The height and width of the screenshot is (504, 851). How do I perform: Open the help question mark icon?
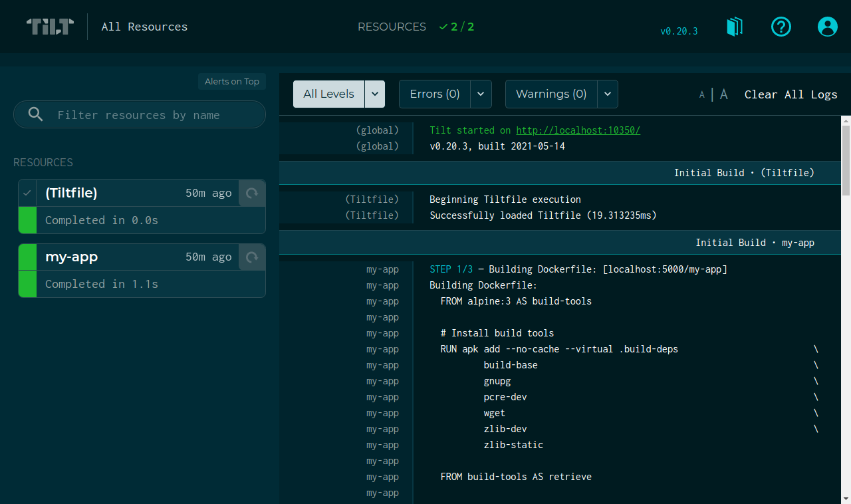coord(781,27)
